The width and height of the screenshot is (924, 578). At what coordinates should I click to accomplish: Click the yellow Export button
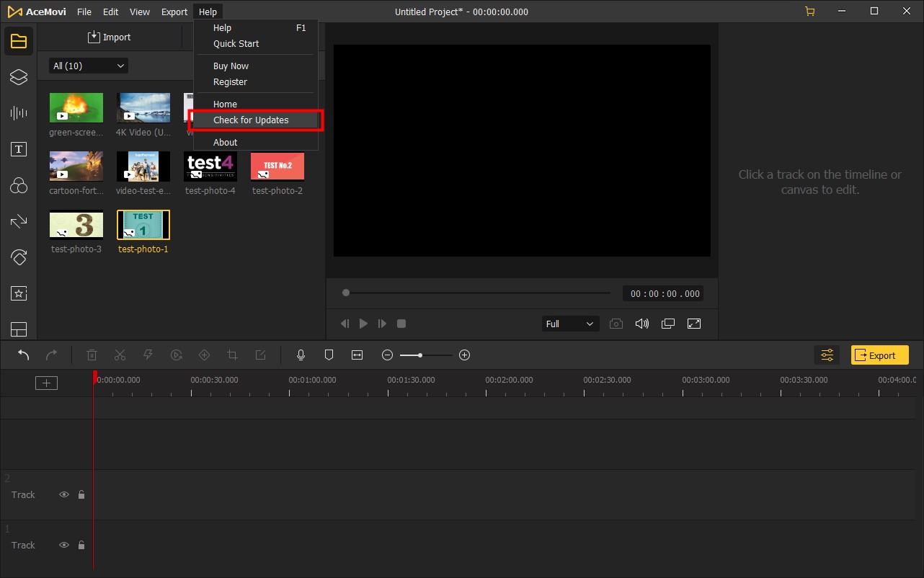point(879,355)
